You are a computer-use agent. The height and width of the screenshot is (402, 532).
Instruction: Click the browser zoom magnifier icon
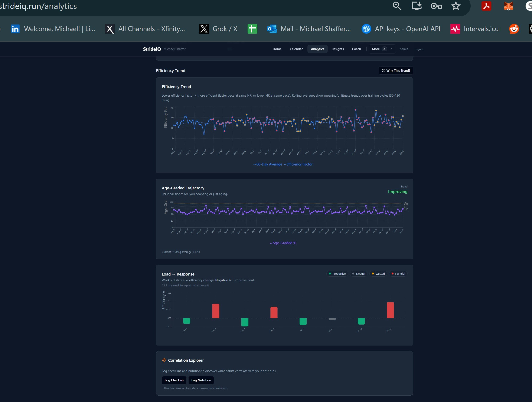click(x=397, y=6)
